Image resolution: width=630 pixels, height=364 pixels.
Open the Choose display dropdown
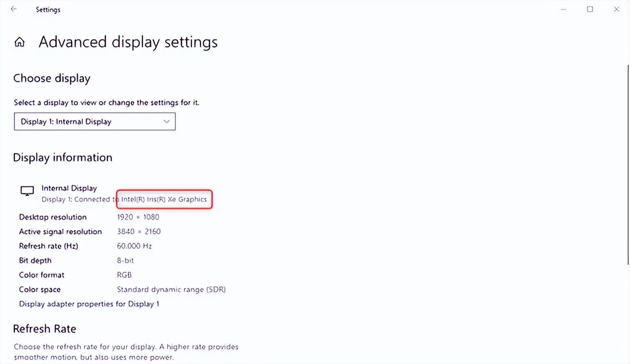pyautogui.click(x=94, y=121)
